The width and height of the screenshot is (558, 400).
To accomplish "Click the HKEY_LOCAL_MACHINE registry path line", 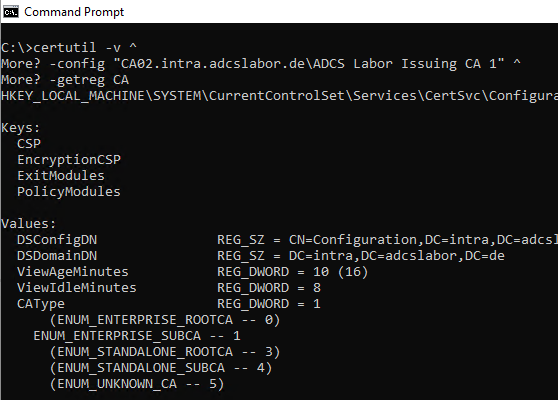I will click(280, 96).
